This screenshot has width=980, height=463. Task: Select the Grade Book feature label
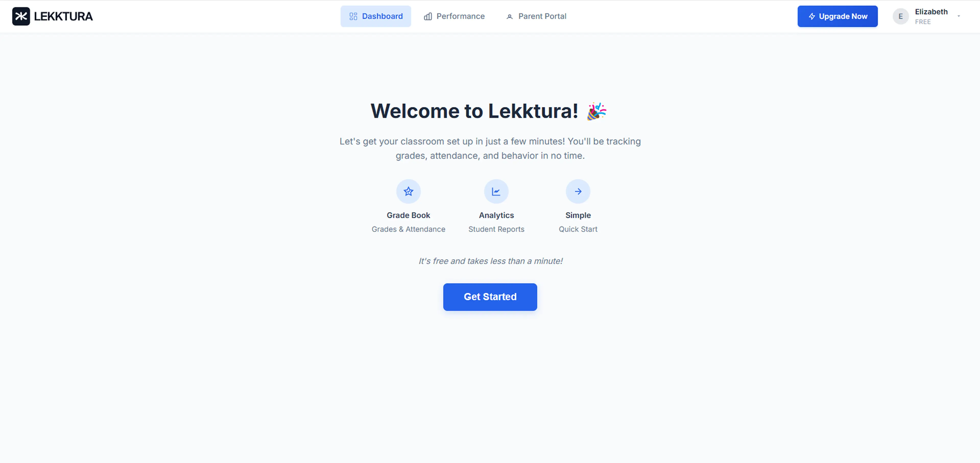(x=408, y=215)
